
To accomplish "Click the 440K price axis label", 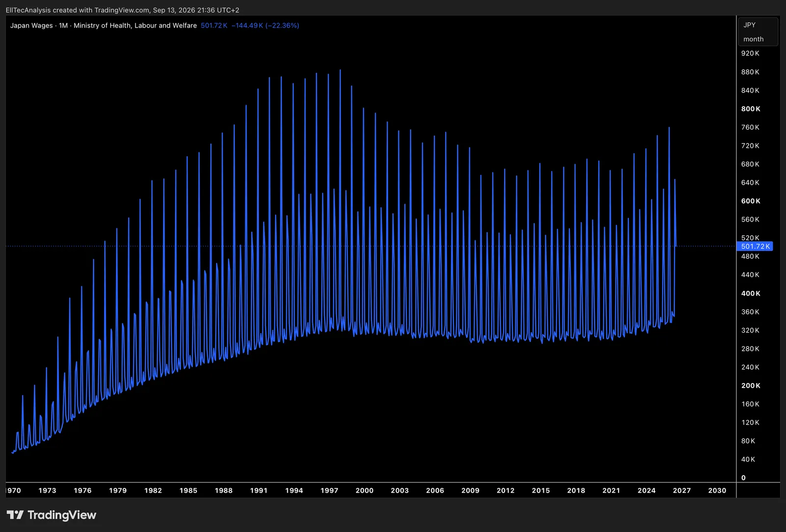I will [x=750, y=275].
